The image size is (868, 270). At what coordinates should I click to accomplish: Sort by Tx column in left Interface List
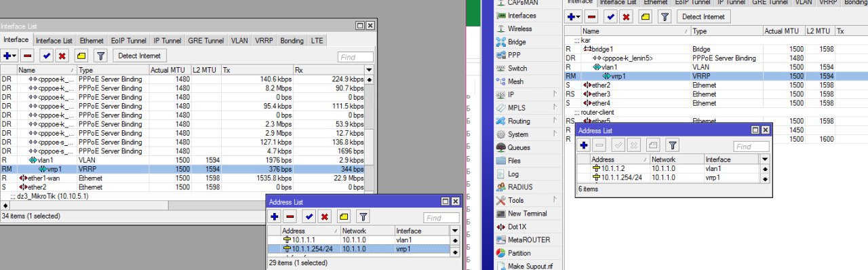pos(256,70)
